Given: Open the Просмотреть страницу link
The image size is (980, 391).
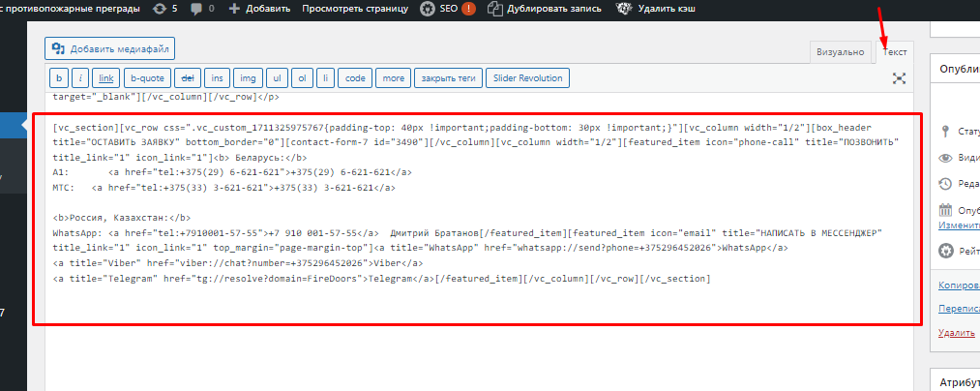Looking at the screenshot, I should tap(355, 9).
